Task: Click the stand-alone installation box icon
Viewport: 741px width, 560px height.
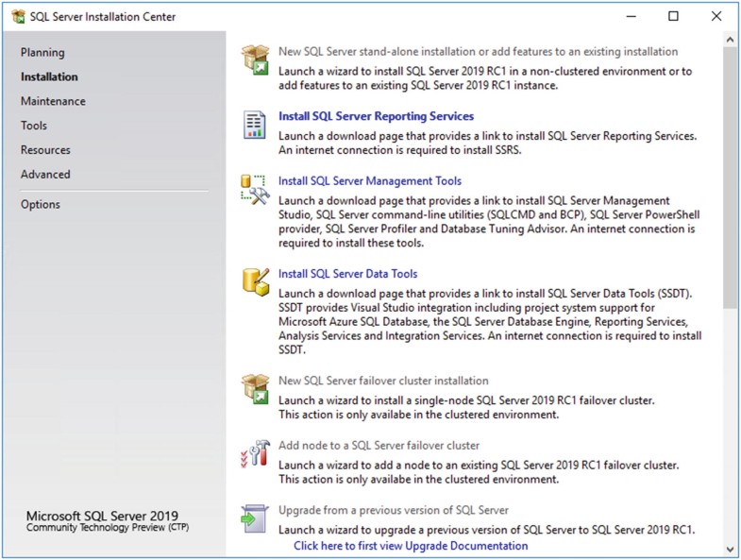Action: coord(255,59)
